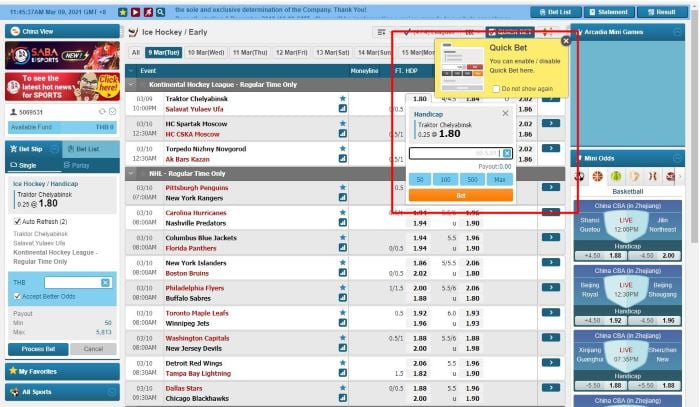
Task: Toggle Auto Refresh checkbox in bet slip
Action: tap(17, 221)
